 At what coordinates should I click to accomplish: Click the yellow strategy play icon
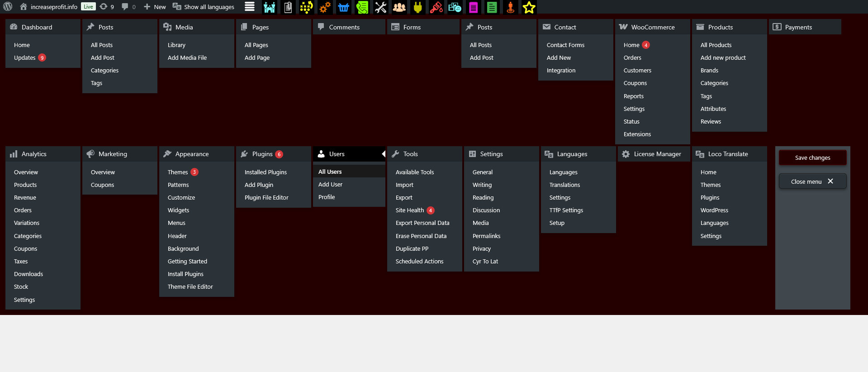306,7
